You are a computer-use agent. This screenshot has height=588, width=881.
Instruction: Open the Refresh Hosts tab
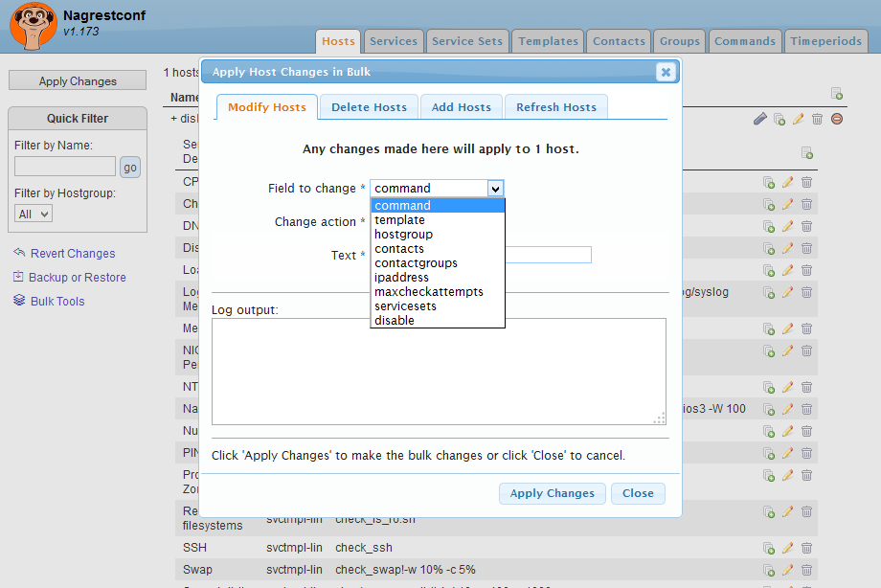coord(556,107)
